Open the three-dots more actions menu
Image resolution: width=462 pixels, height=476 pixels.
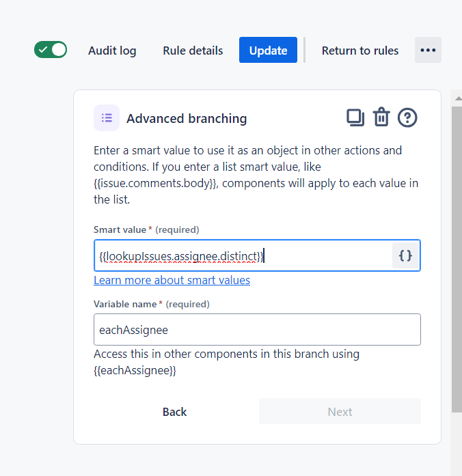tap(428, 50)
